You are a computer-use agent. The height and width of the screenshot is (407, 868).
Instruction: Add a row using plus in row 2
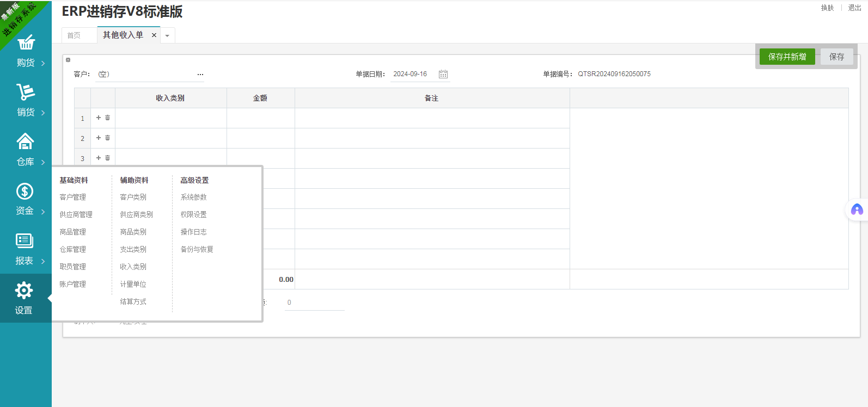[x=99, y=138]
